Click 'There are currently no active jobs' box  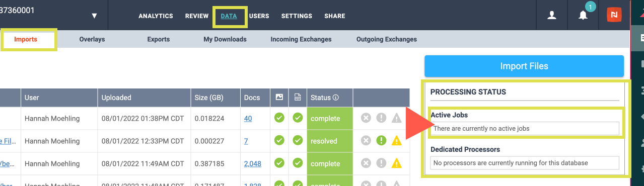[525, 129]
